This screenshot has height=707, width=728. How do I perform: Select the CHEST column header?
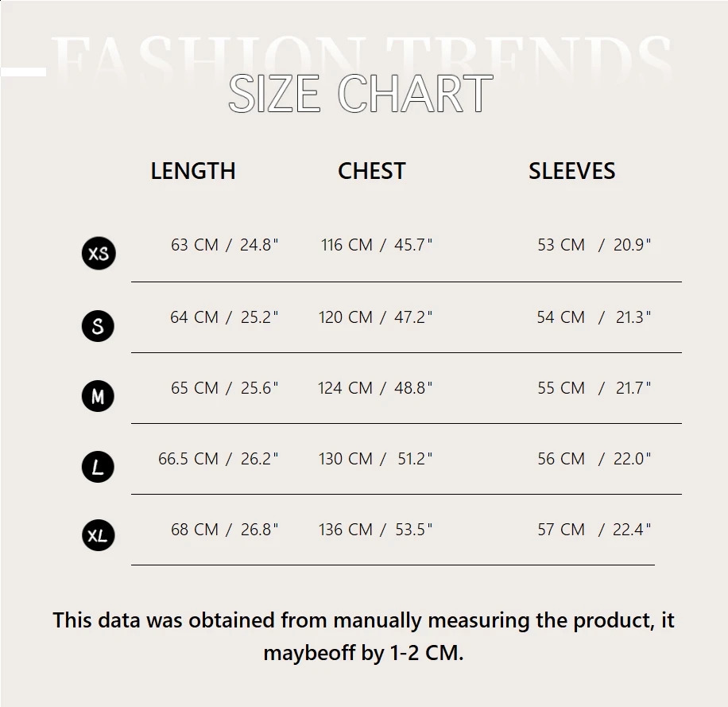371,171
